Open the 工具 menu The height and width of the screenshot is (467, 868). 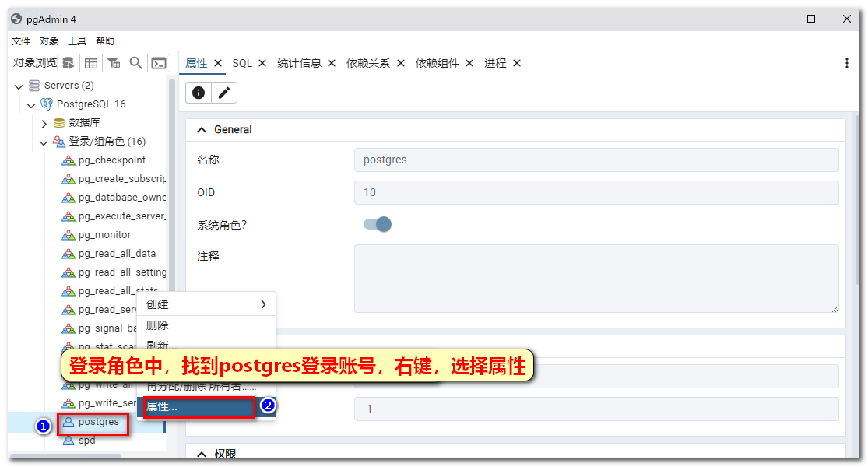pyautogui.click(x=77, y=41)
